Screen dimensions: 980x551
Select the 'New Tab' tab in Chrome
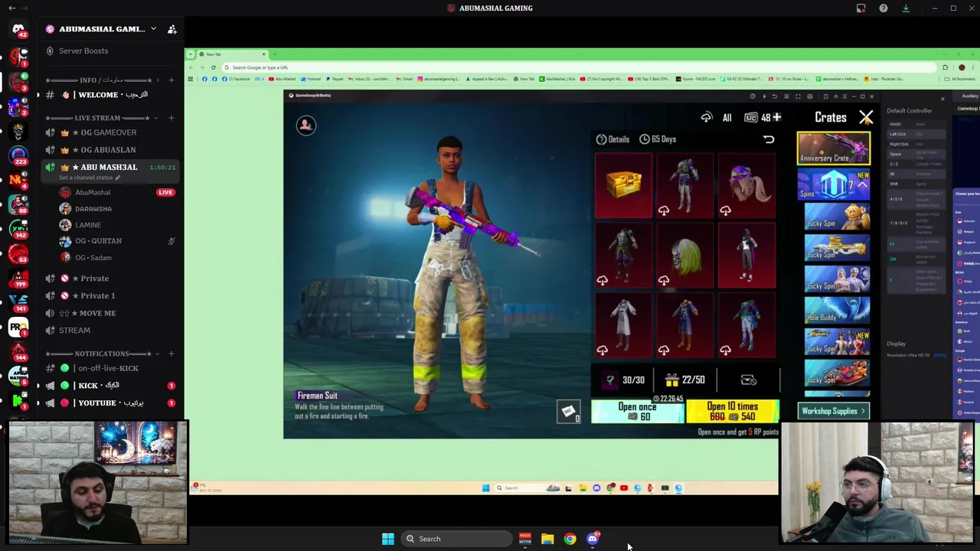point(232,54)
